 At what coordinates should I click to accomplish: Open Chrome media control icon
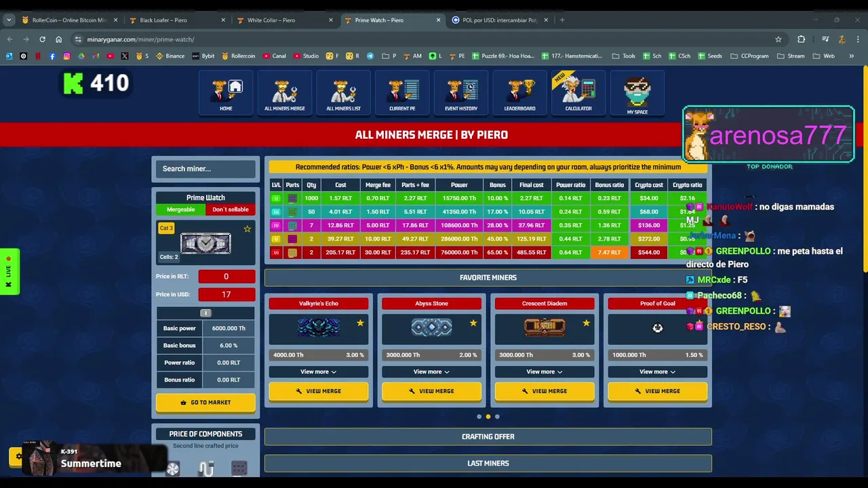point(825,39)
